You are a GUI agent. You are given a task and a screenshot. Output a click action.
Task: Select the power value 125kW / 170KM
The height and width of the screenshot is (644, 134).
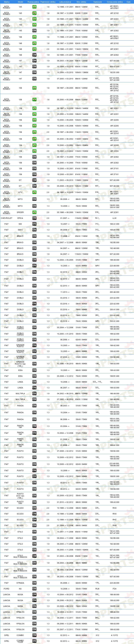(x=81, y=186)
